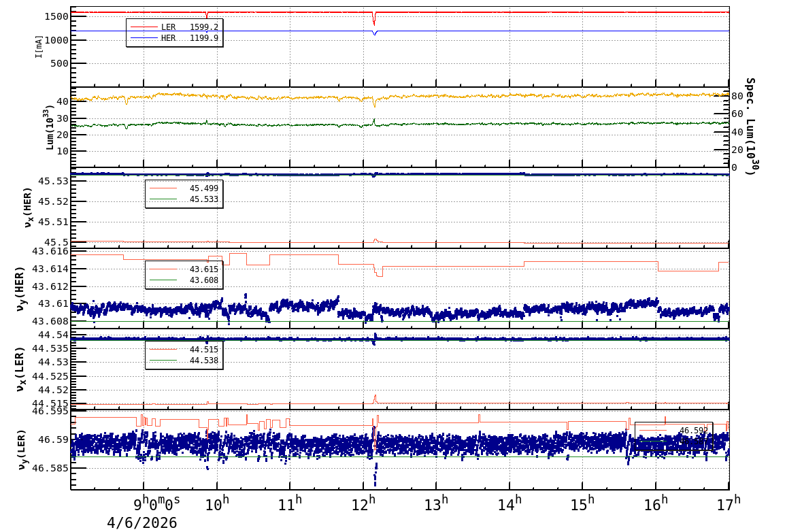Select the Spec. Lum right axis title
The width and height of the screenshot is (785, 532).
750,126
